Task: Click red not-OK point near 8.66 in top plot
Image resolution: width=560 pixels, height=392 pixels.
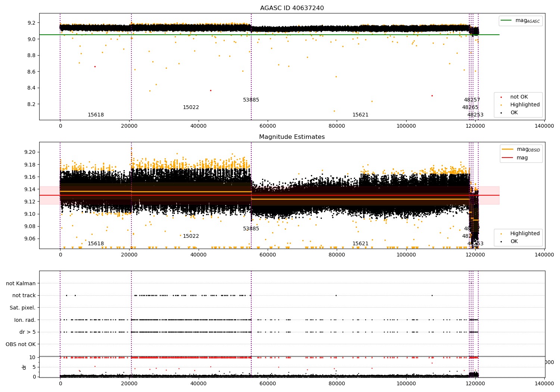Action: 95,66
